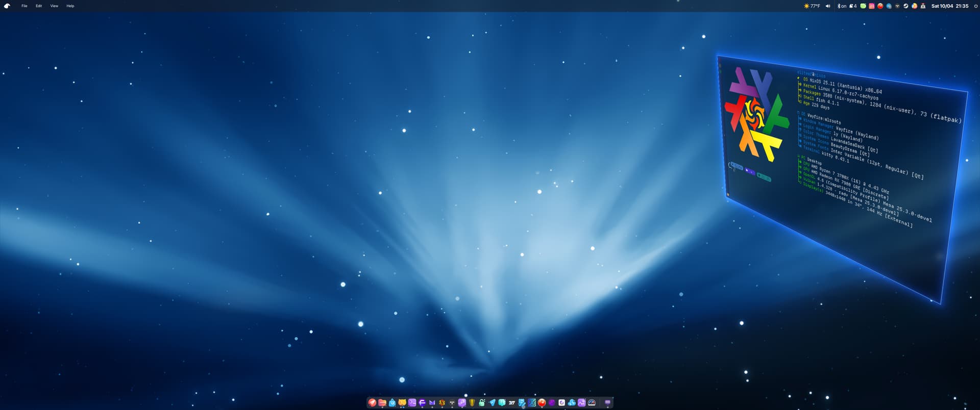The image size is (980, 410).
Task: Open the launcher logo in top-left corner
Action: pyautogui.click(x=7, y=6)
